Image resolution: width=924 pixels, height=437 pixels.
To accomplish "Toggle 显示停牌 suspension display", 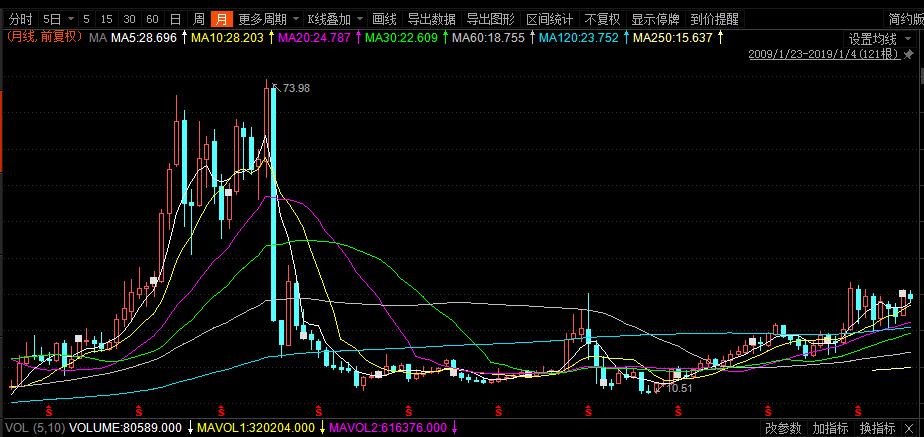I will tap(655, 19).
